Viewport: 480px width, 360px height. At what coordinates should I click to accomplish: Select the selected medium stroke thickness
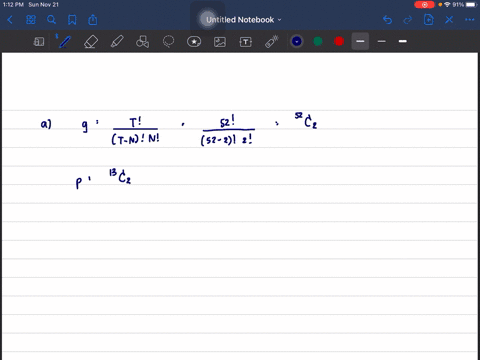360,41
